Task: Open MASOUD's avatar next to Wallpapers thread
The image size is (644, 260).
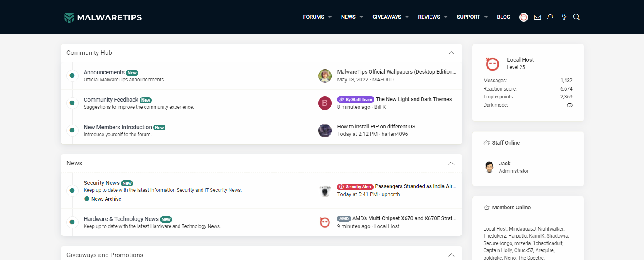Action: coord(325,76)
